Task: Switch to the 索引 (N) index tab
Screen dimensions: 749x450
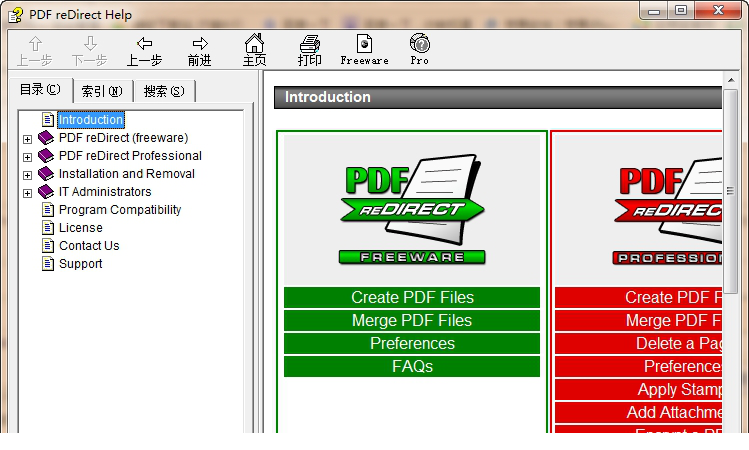Action: (x=102, y=91)
